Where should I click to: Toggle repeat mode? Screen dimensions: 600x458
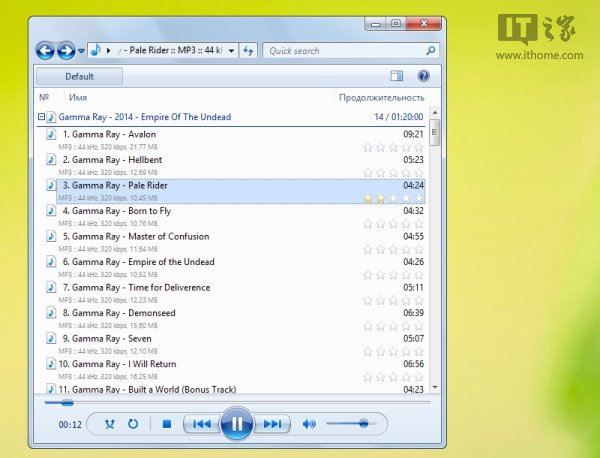tap(133, 424)
